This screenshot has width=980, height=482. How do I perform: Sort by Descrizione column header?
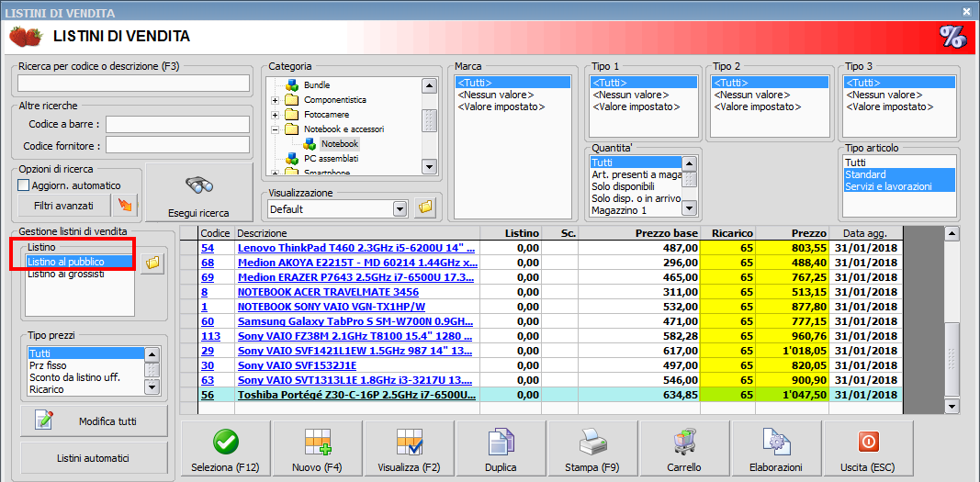[x=356, y=233]
